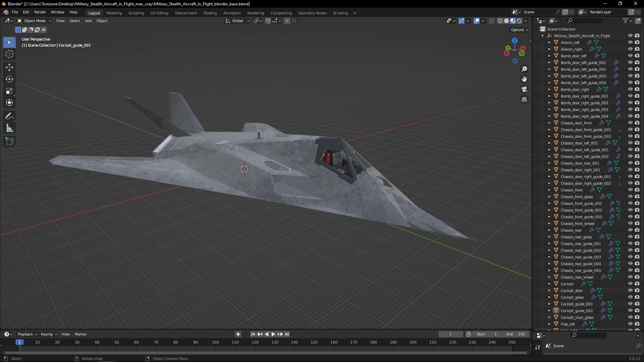Hide Aileron_left in viewport
This screenshot has height=362, width=644.
tap(630, 42)
